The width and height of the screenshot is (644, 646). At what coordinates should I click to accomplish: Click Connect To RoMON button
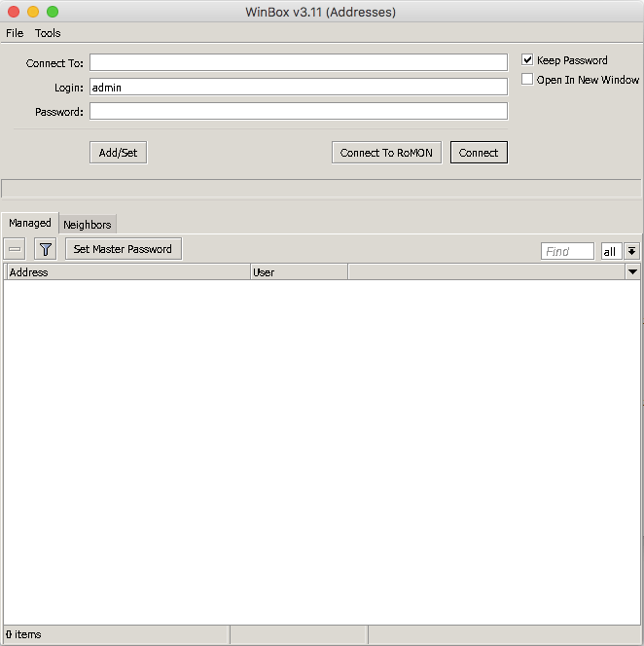(x=386, y=153)
